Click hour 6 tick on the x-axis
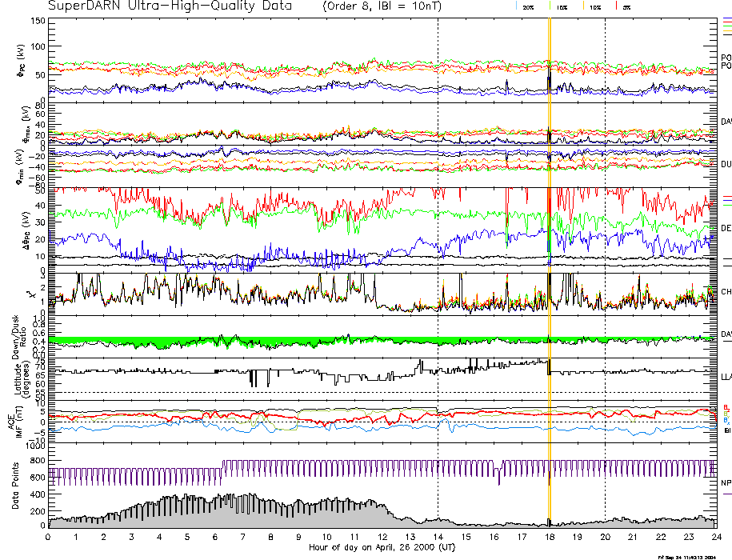Image resolution: width=732 pixels, height=560 pixels. pyautogui.click(x=216, y=538)
